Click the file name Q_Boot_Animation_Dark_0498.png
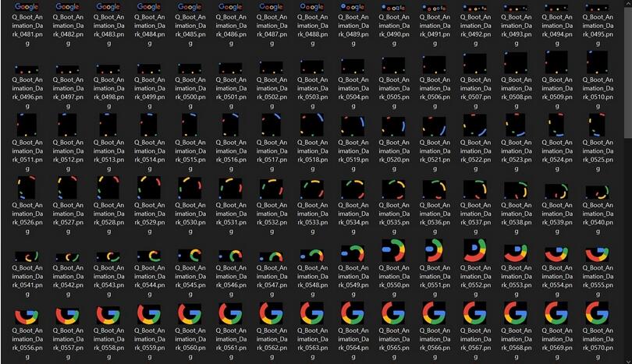This screenshot has width=632, height=364. coord(108,93)
